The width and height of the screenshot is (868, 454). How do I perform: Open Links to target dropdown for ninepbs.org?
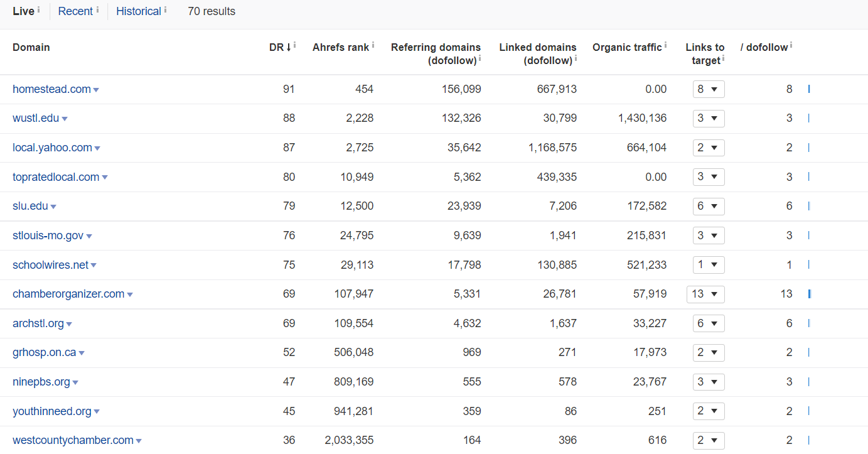coord(709,382)
